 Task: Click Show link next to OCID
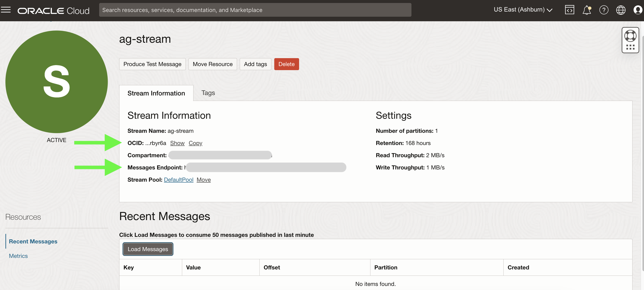tap(177, 143)
